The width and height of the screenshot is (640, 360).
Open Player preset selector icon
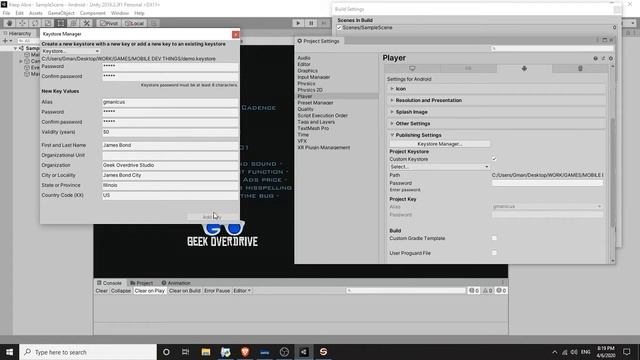(603, 58)
